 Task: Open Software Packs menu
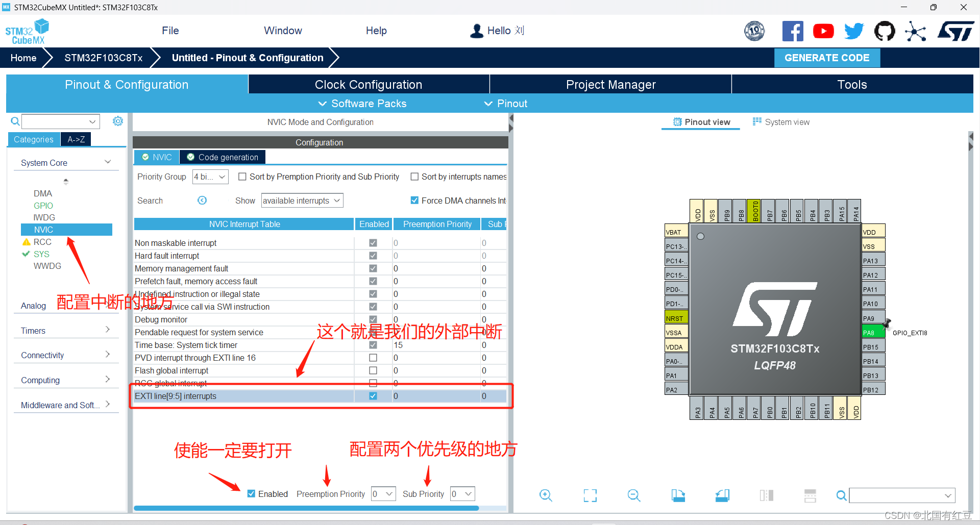(x=363, y=104)
